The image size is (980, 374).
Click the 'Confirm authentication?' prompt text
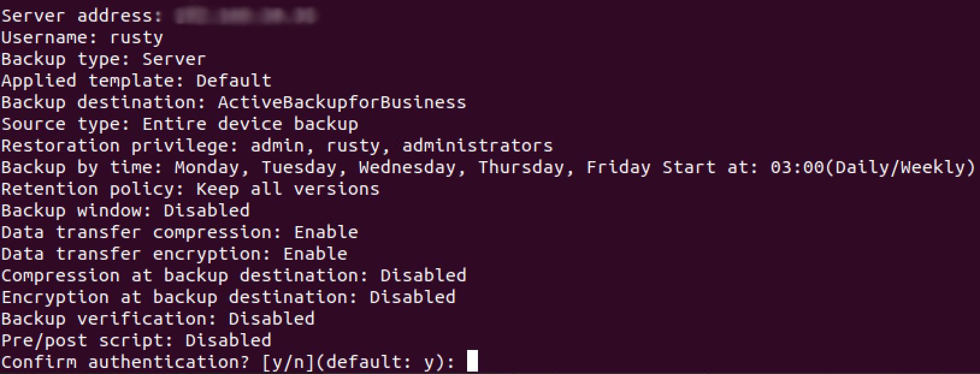coord(129,362)
